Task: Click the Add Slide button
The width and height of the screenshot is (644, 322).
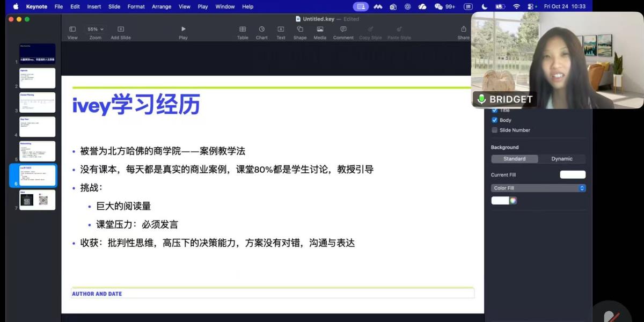Action: [120, 29]
